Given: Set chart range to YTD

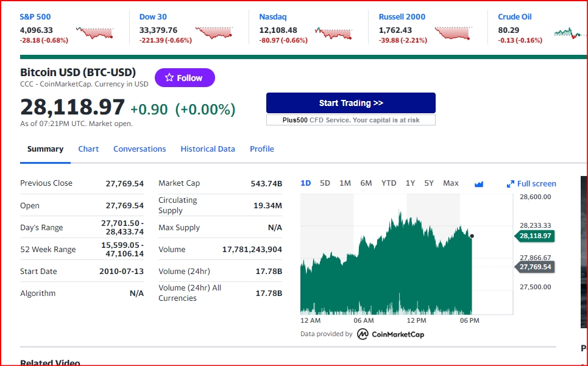Looking at the screenshot, I should (x=389, y=183).
